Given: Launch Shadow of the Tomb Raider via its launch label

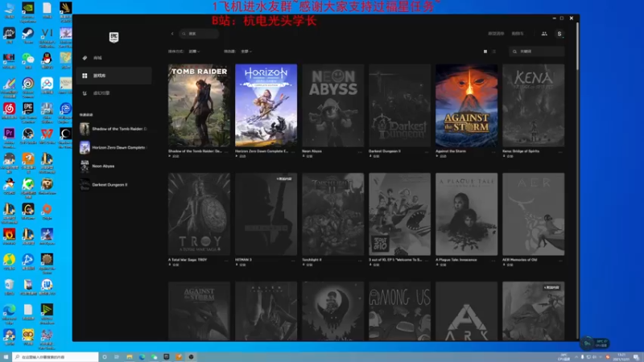Looking at the screenshot, I should coord(174,156).
